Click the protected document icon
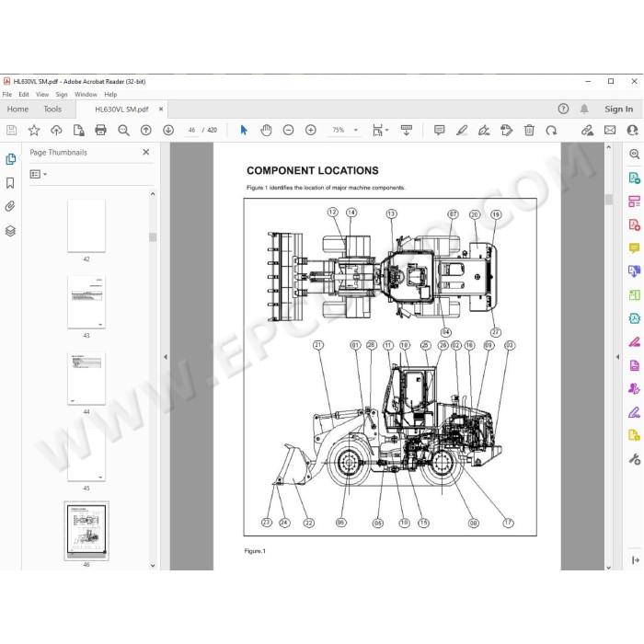This screenshot has height=644, width=644. click(78, 131)
